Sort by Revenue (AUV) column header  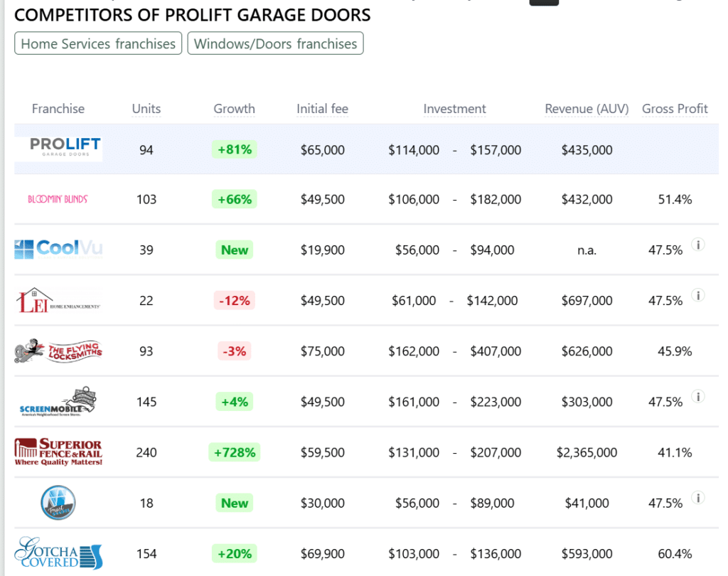pos(587,109)
